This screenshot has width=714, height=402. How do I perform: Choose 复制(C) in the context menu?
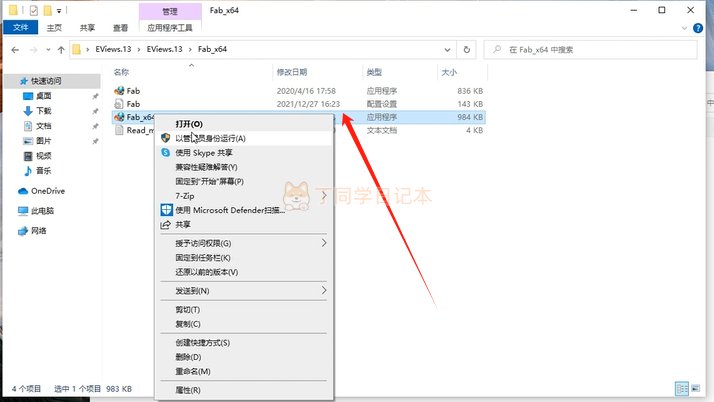(244, 324)
